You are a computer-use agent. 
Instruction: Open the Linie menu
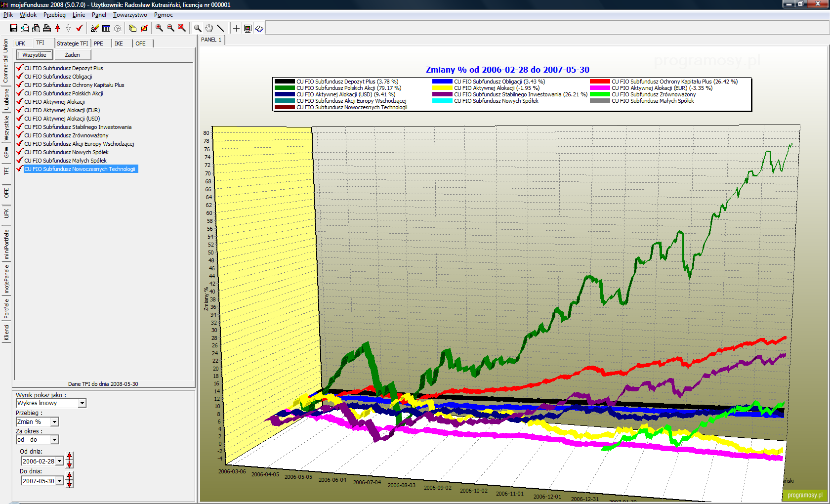point(79,15)
